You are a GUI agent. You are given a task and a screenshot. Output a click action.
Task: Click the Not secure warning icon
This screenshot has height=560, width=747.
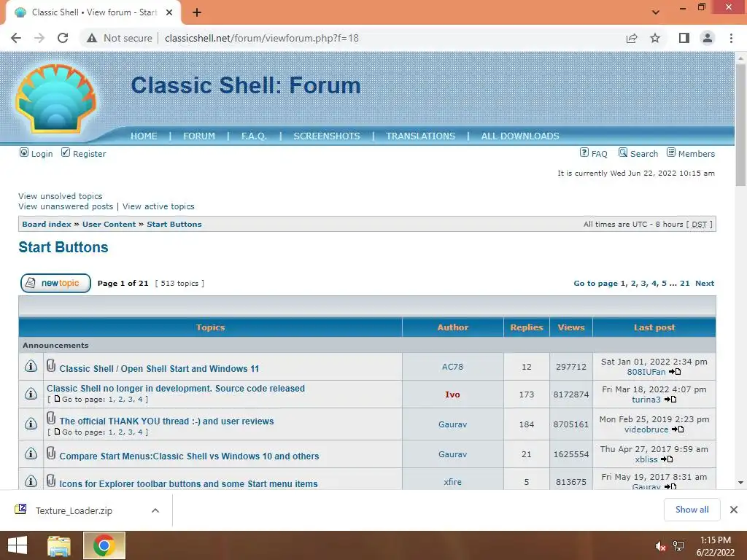pyautogui.click(x=92, y=38)
